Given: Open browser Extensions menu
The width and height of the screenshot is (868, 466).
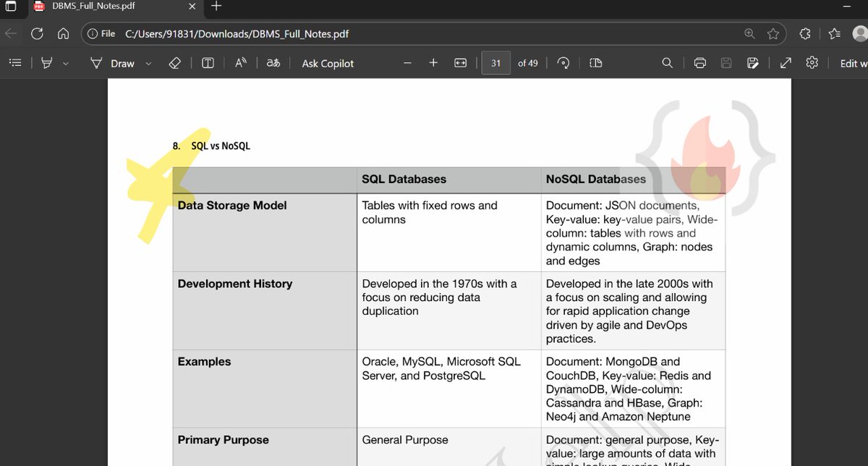Looking at the screenshot, I should 804,33.
